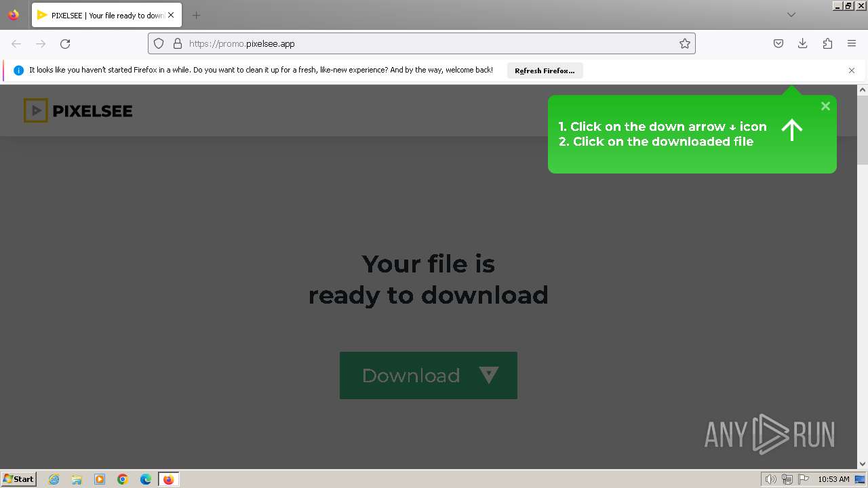This screenshot has height=488, width=868.
Task: Open the network tray icon
Action: point(787,479)
